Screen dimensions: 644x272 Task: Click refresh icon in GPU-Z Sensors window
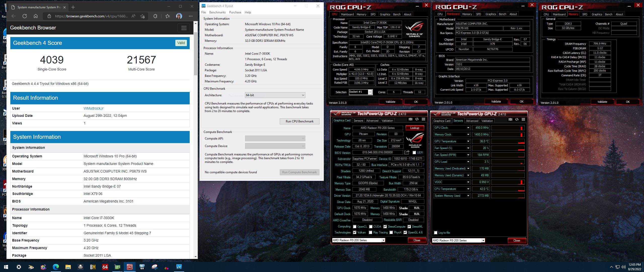click(517, 119)
